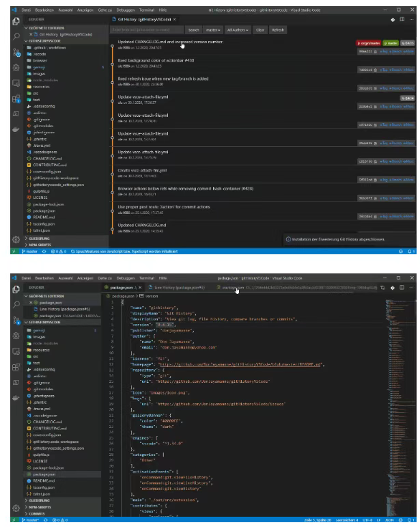Open Datei menu in top window
Screen dimensions: 420x527
[x=26, y=10]
